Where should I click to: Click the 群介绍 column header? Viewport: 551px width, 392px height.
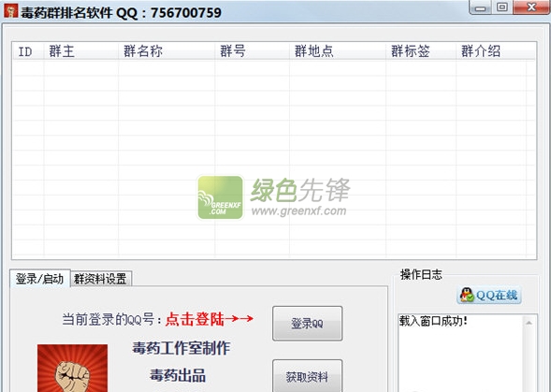pos(491,51)
